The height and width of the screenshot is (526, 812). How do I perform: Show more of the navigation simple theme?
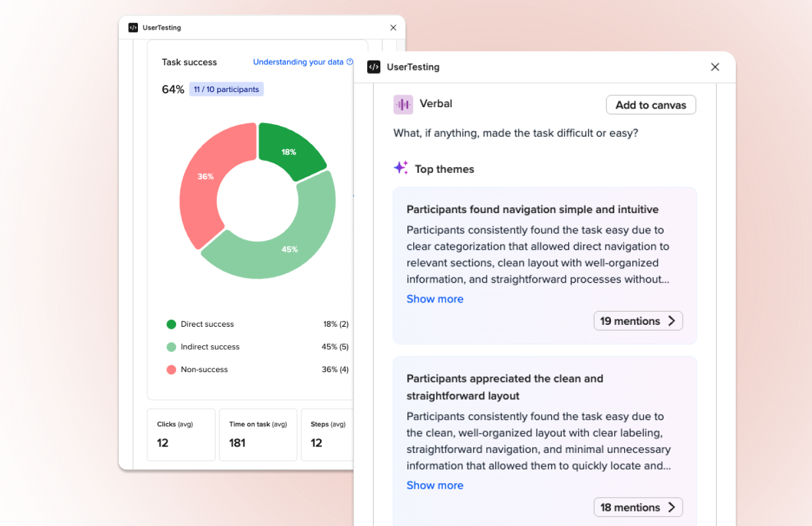(435, 299)
